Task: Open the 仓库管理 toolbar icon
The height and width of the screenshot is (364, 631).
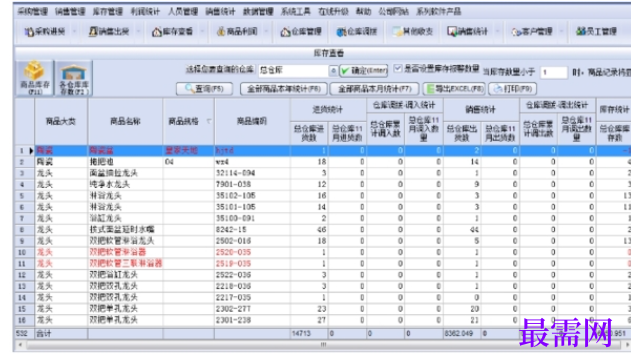Action: pyautogui.click(x=301, y=31)
